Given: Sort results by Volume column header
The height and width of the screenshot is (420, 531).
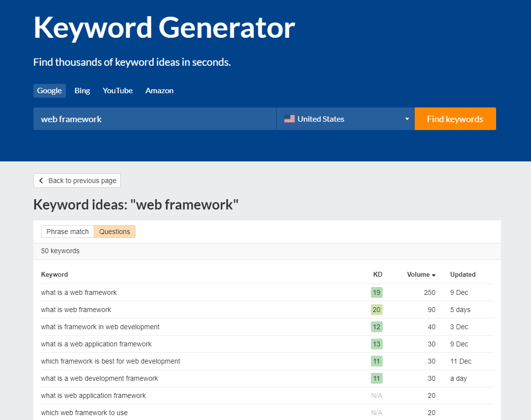Looking at the screenshot, I should 418,274.
